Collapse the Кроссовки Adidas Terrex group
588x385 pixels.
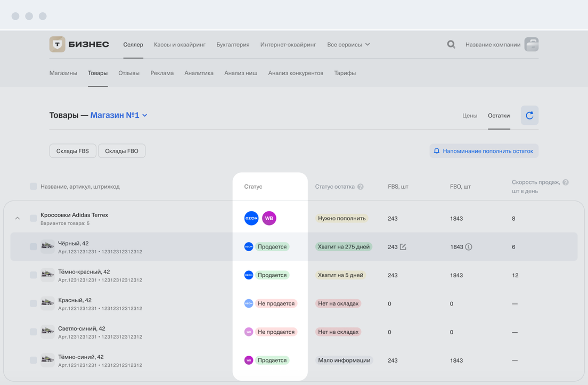click(18, 218)
